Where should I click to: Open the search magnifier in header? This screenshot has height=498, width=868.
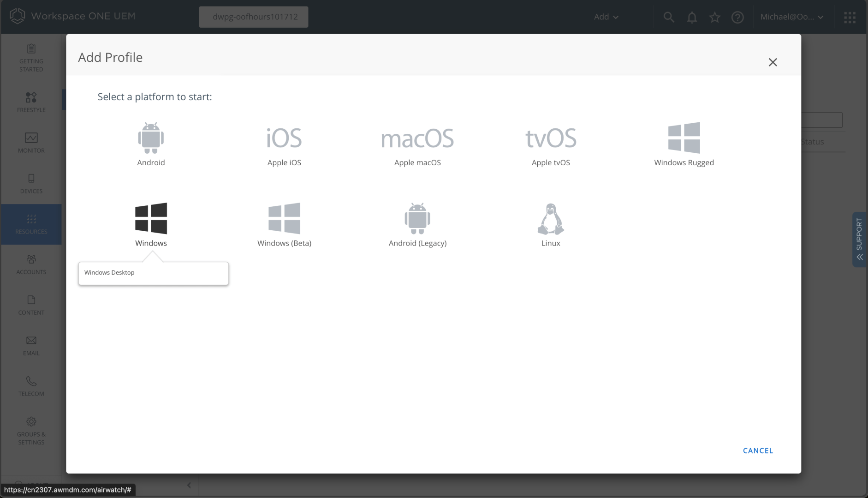tap(669, 17)
